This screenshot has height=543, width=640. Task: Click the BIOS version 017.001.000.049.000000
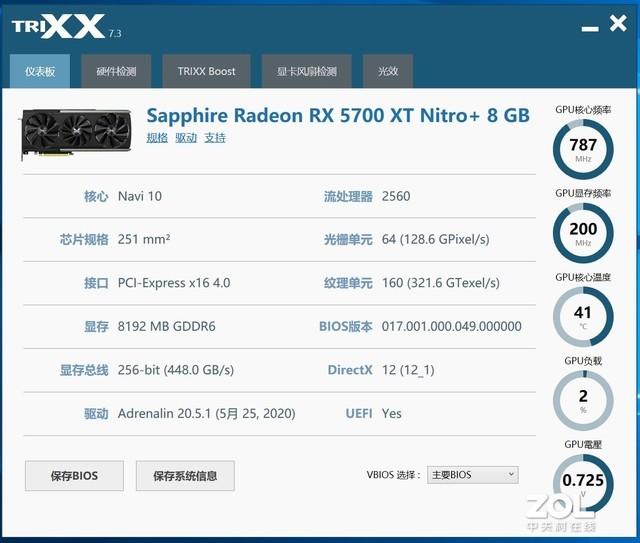click(x=451, y=326)
